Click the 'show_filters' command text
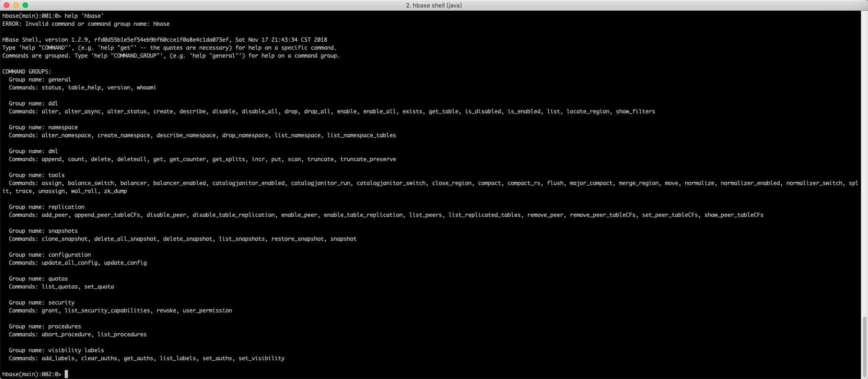 coord(636,111)
